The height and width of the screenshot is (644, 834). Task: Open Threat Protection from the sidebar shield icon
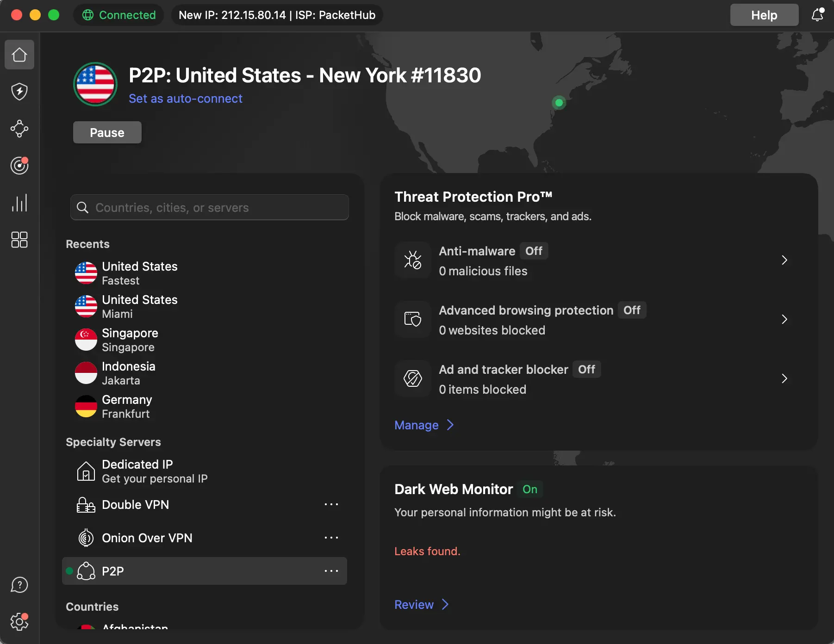[19, 92]
